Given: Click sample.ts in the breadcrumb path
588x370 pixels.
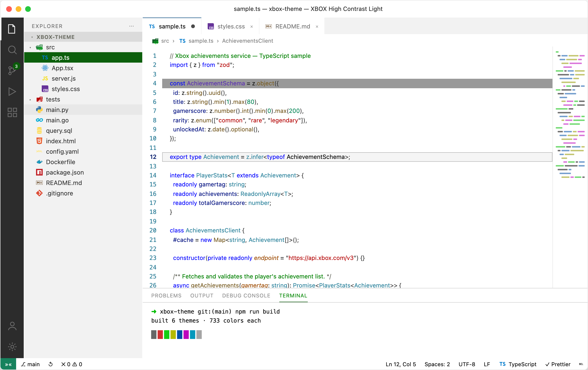Looking at the screenshot, I should click(x=201, y=41).
